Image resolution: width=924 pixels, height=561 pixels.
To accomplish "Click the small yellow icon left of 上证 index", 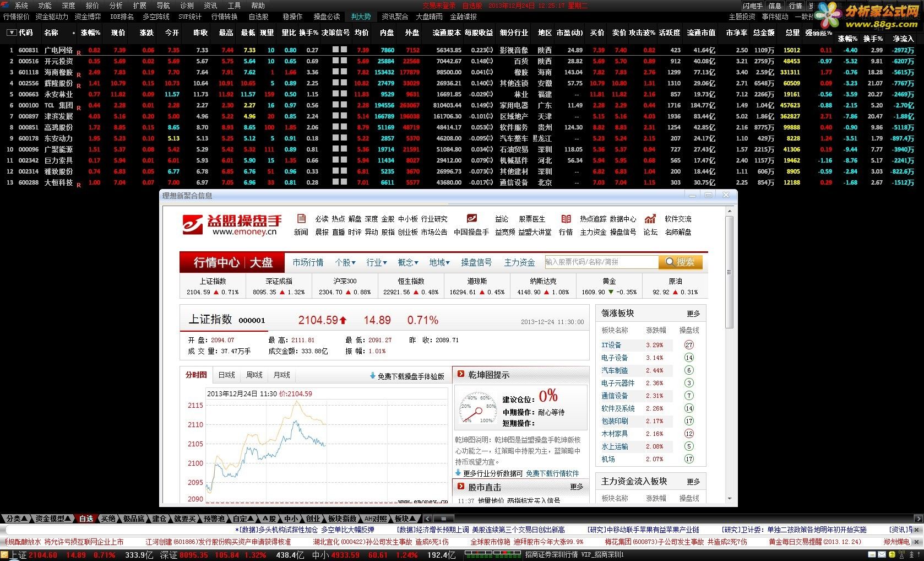I will tap(5, 555).
